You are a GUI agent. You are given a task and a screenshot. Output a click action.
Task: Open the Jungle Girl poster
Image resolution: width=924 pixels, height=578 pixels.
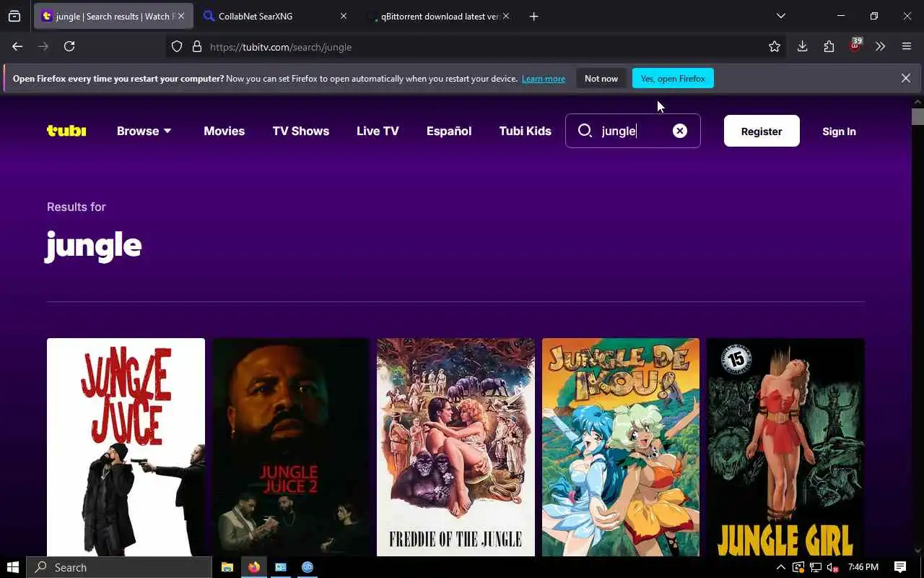[785, 447]
